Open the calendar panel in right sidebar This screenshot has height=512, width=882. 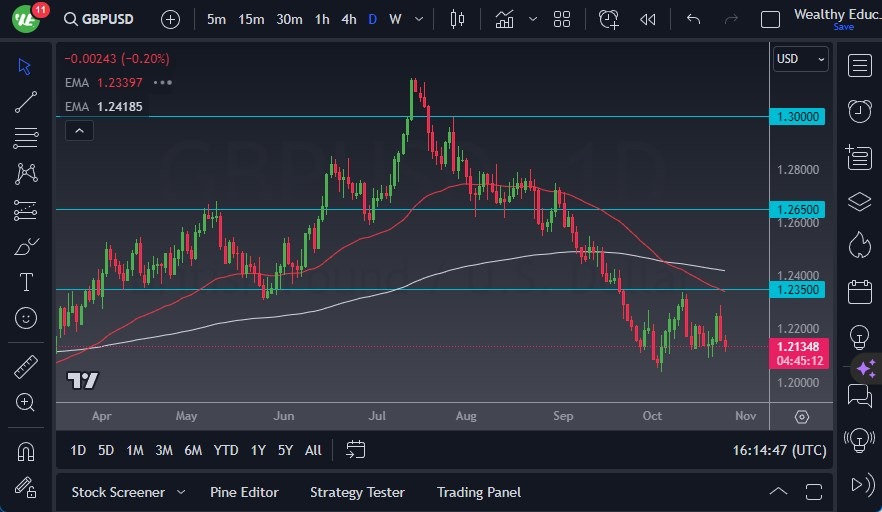[x=859, y=292]
